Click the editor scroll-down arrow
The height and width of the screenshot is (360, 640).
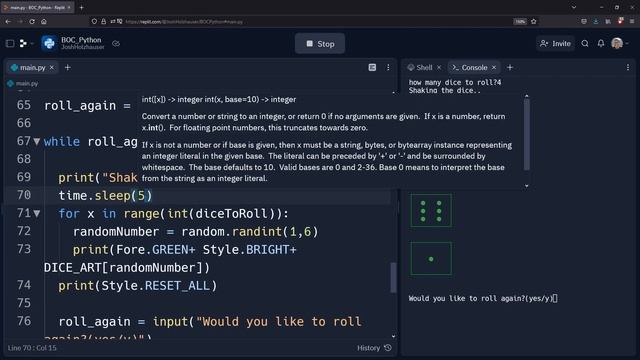393,337
